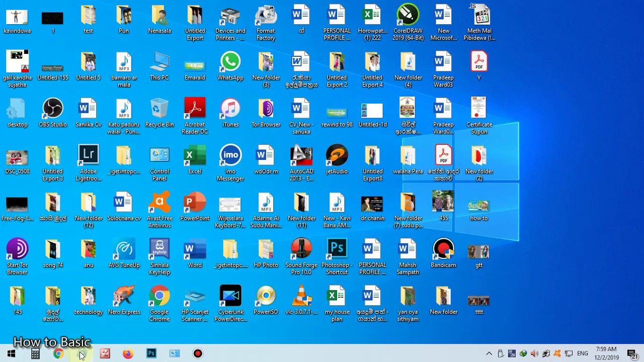Click the red record taskbar icon

(198, 353)
